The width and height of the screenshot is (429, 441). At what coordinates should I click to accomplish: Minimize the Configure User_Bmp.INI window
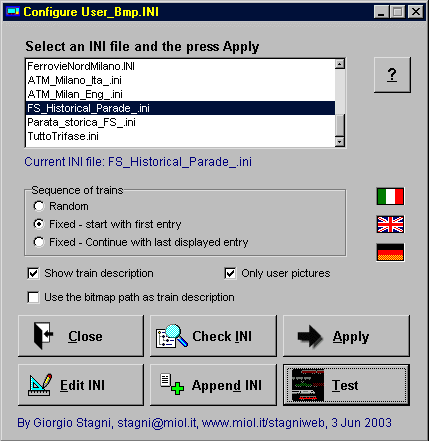pyautogui.click(x=381, y=12)
